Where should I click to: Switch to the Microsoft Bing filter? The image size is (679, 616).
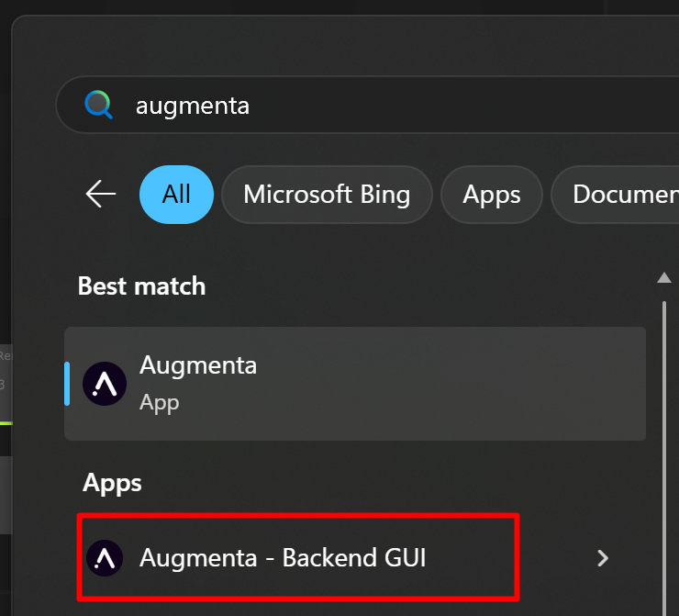coord(327,194)
